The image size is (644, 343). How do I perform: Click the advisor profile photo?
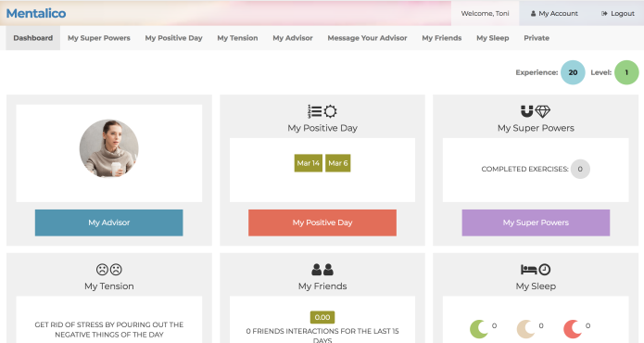pos(108,148)
